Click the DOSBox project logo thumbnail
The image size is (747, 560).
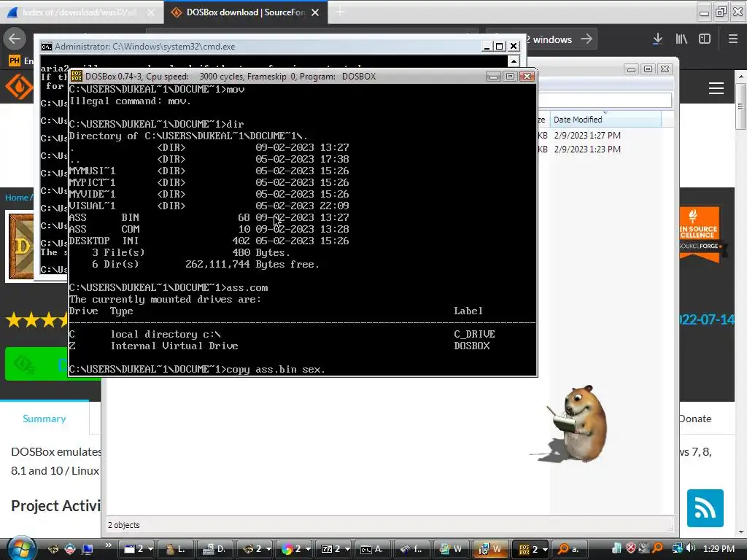click(21, 246)
